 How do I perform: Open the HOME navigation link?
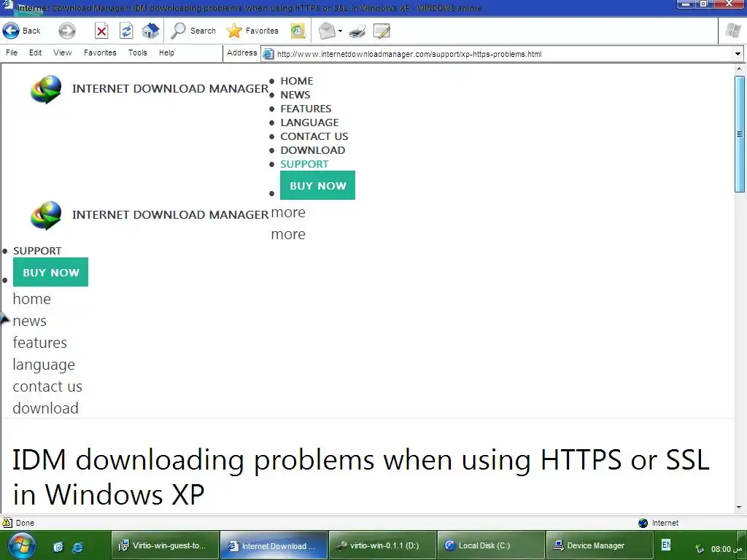click(x=296, y=81)
